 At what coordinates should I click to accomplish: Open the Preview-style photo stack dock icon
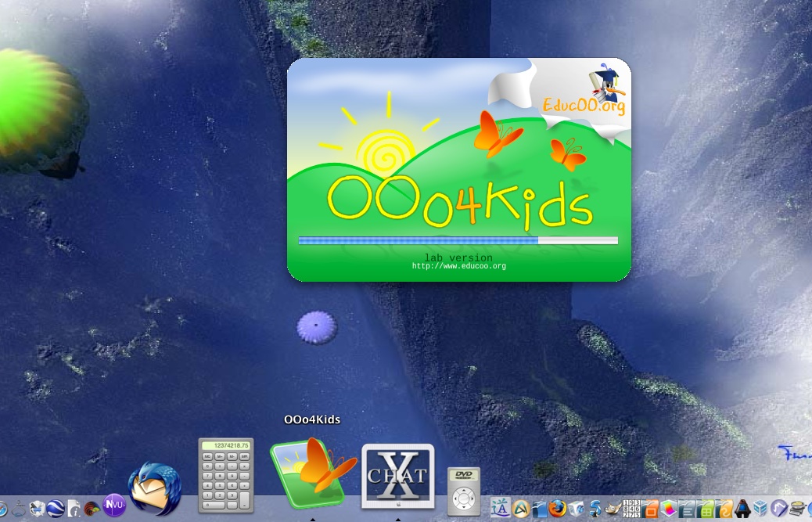tap(37, 509)
